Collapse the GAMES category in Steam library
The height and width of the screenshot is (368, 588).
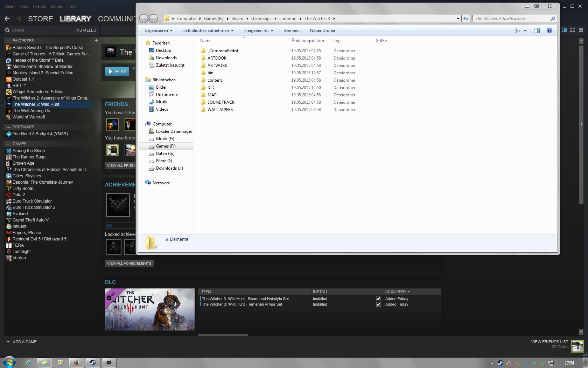pyautogui.click(x=8, y=144)
